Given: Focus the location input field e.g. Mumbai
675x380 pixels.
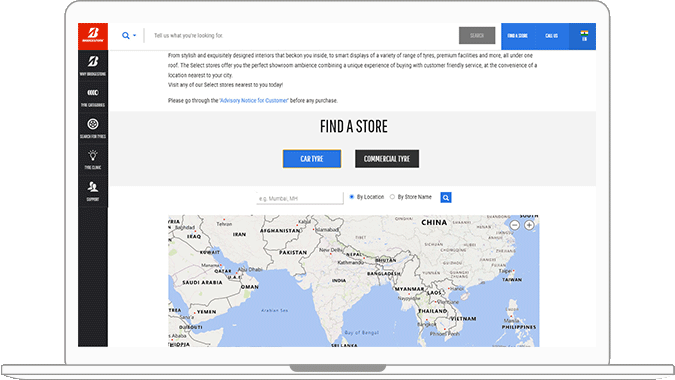Looking at the screenshot, I should point(300,198).
